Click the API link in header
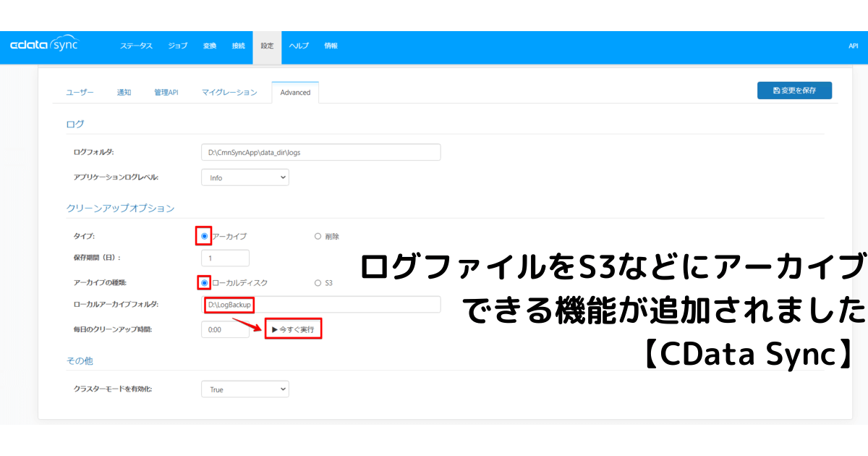The image size is (868, 456). coord(853,46)
